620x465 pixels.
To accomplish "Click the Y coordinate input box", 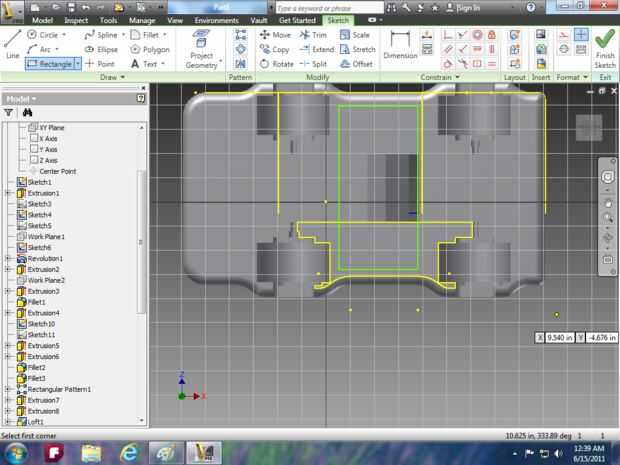I will click(601, 337).
